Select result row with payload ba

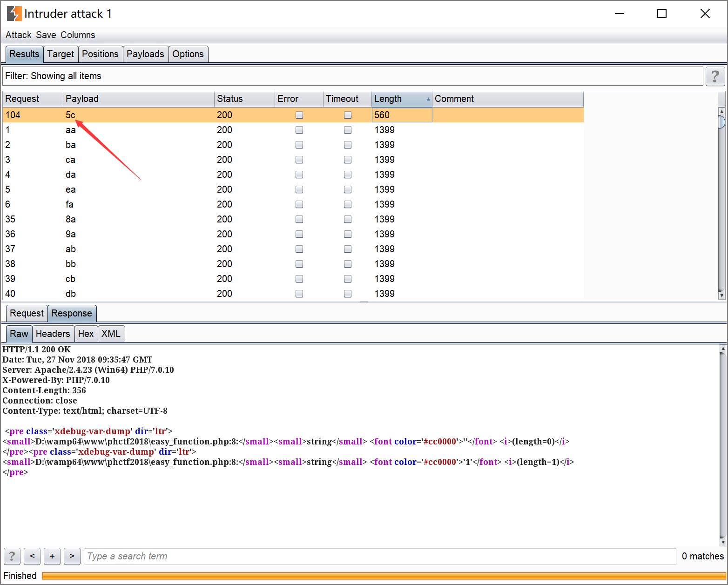293,145
